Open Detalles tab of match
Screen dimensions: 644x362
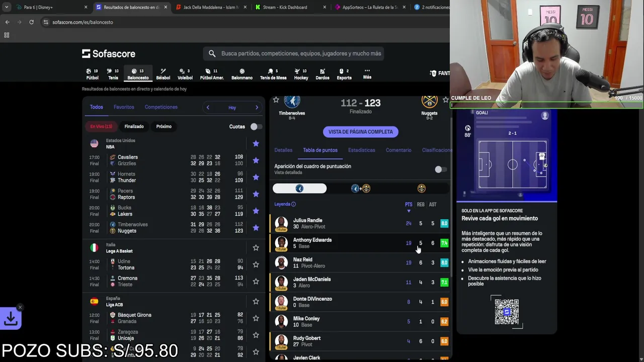283,150
